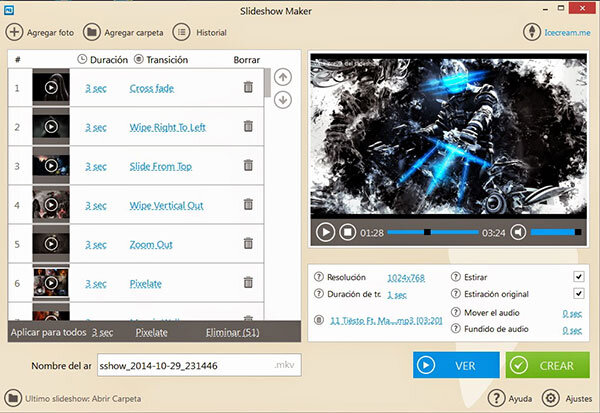Open last slideshow folder icon
The image size is (600, 413).
click(x=13, y=398)
